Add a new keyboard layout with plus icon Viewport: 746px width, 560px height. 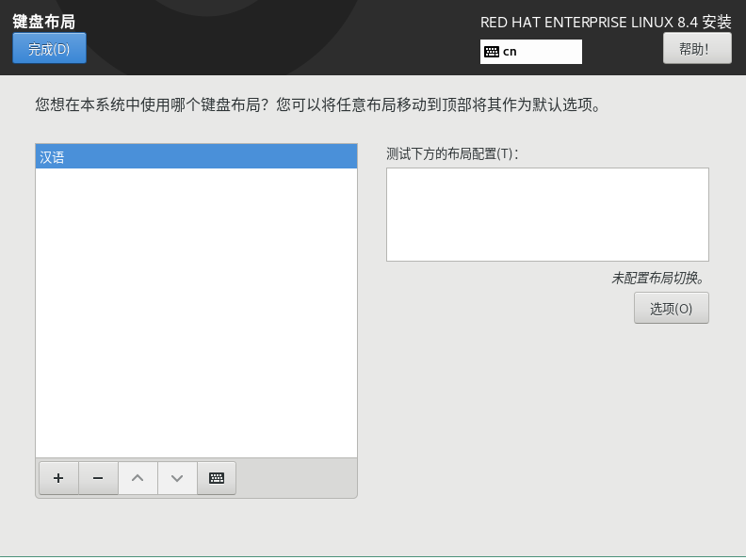click(x=58, y=478)
